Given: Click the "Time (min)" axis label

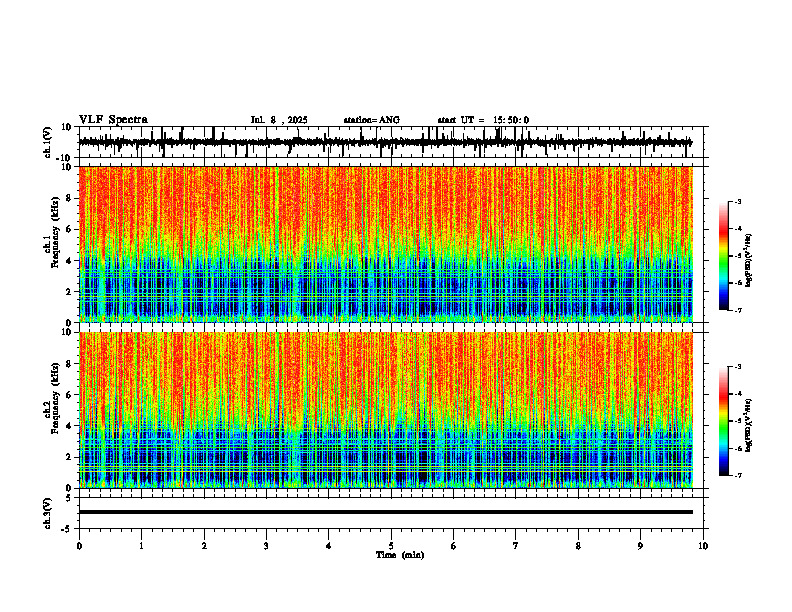Looking at the screenshot, I should (x=400, y=555).
